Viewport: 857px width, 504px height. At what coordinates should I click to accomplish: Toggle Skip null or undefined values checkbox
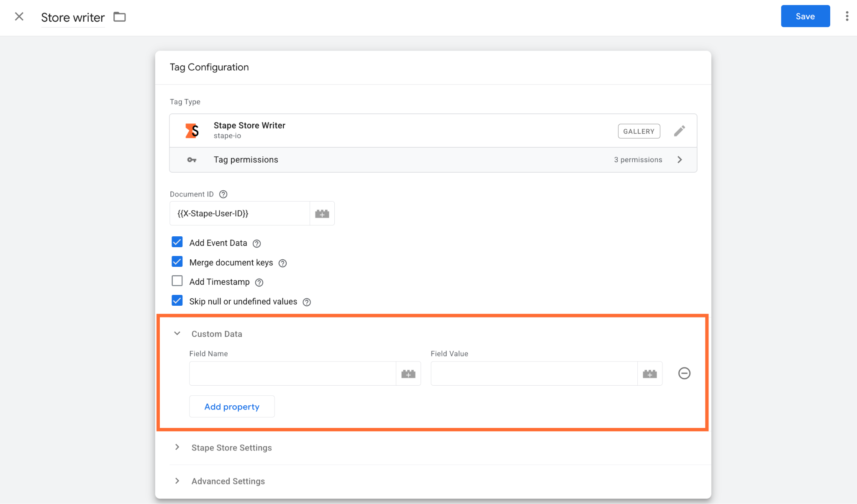point(177,301)
